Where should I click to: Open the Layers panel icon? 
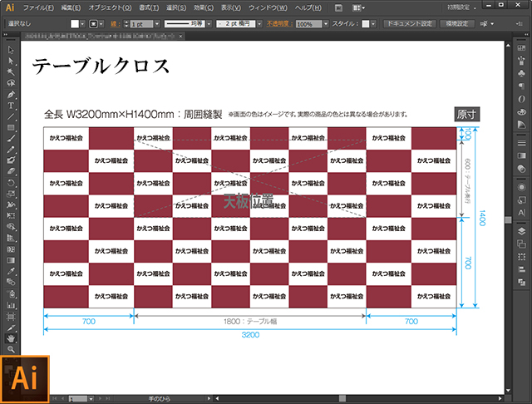click(x=521, y=231)
